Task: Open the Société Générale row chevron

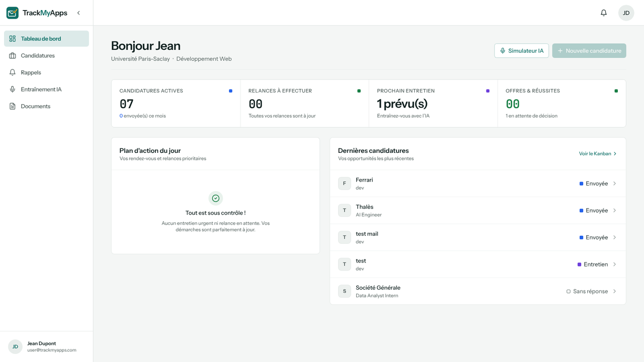Action: [x=615, y=291]
